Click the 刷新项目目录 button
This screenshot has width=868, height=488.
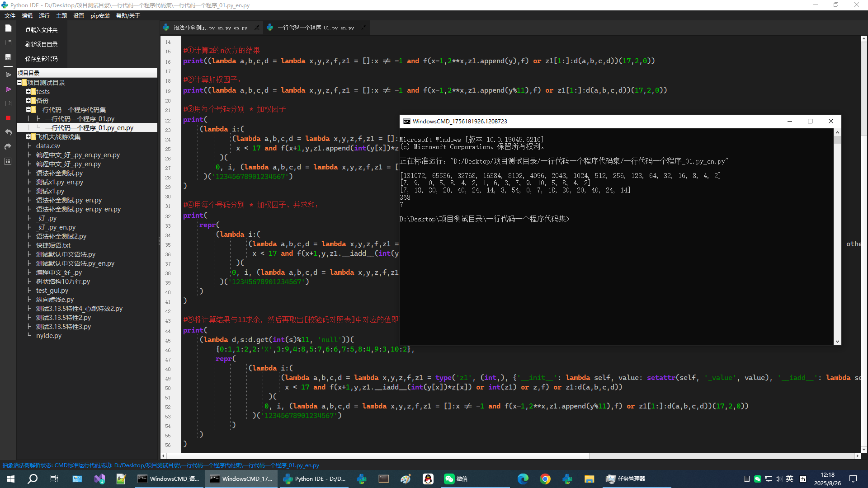pyautogui.click(x=42, y=44)
